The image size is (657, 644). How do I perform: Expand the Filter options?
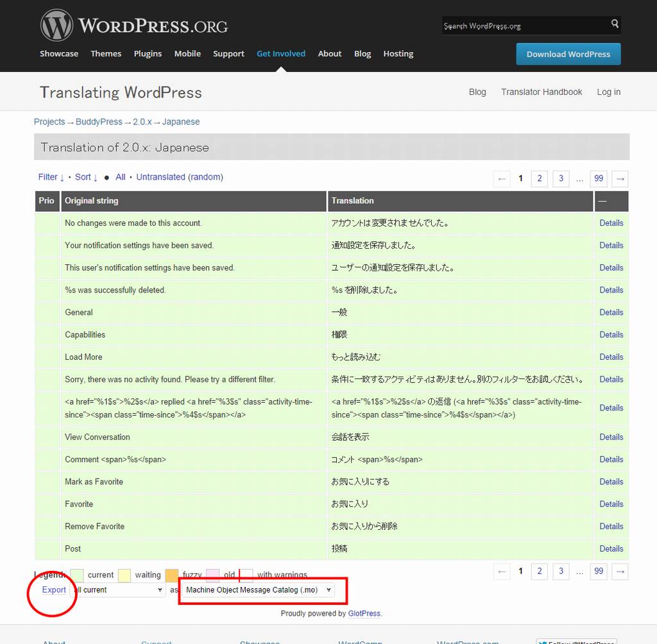pos(51,177)
